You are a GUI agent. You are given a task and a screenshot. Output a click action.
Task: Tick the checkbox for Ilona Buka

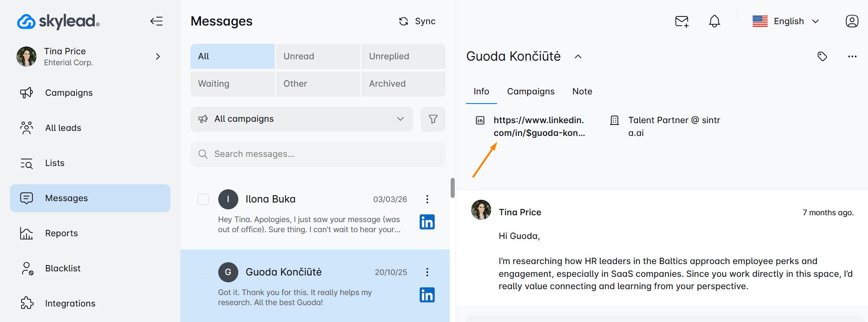click(203, 199)
